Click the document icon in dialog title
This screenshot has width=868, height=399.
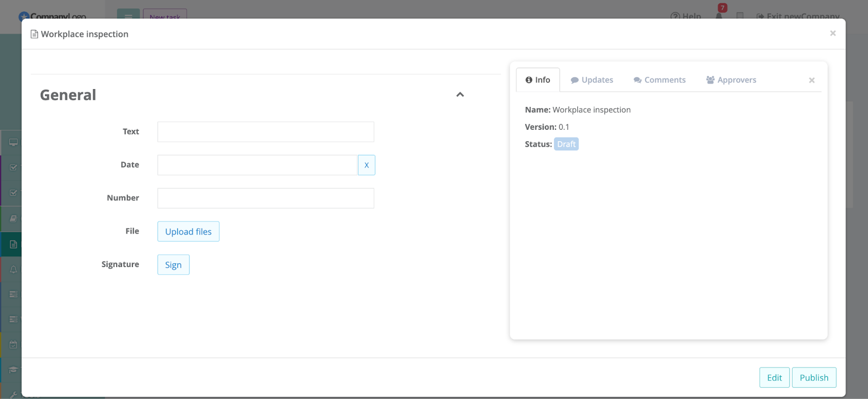point(34,34)
